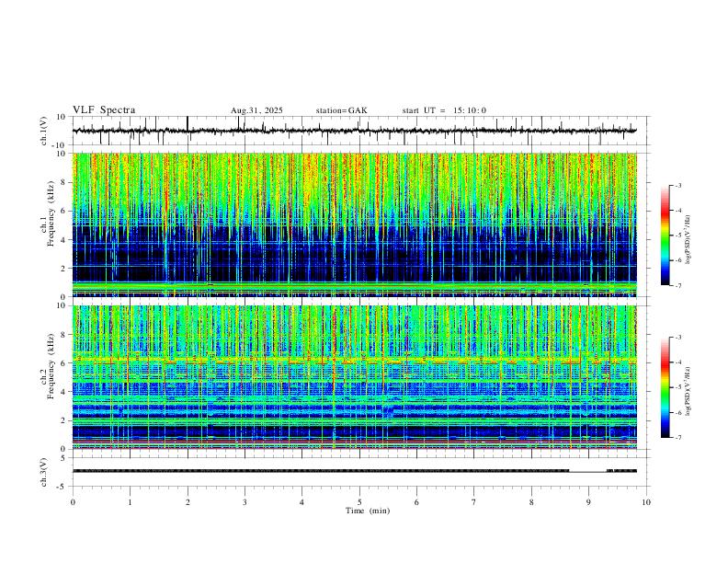Screen dimensions: 728x563
Task: Click the ch.1 waveform trace plot
Action: [x=354, y=131]
